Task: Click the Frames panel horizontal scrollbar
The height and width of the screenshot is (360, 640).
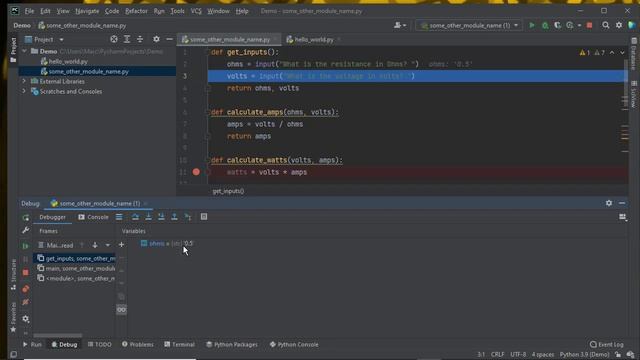Action: [58, 335]
